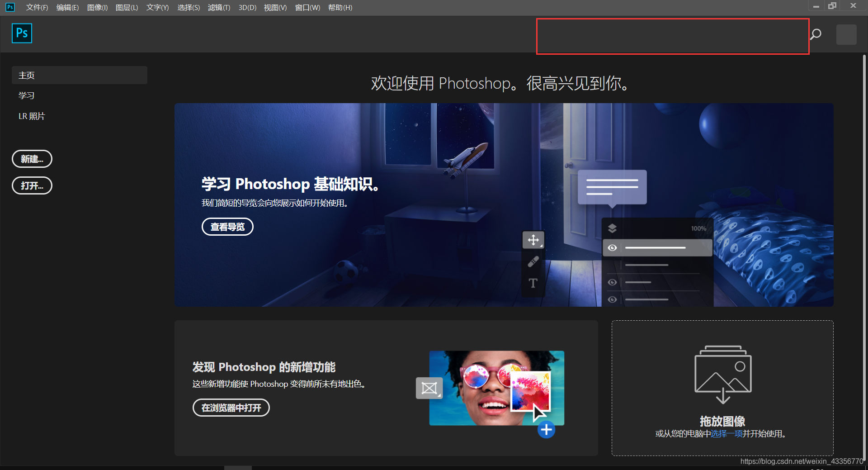Click the 选择一项 link
Viewport: 868px width, 470px height.
point(726,434)
